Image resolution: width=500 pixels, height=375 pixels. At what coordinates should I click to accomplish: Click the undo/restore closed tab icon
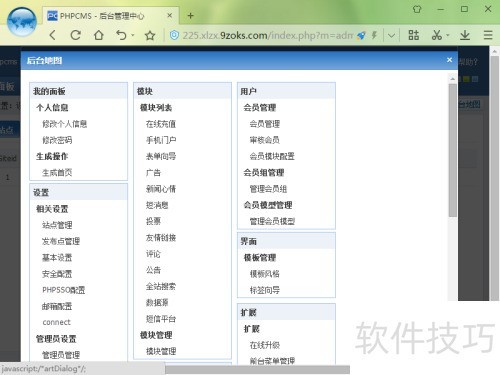[x=121, y=35]
